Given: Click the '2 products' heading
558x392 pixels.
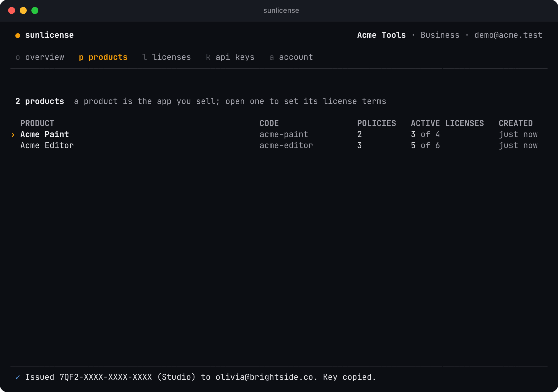Looking at the screenshot, I should (40, 101).
